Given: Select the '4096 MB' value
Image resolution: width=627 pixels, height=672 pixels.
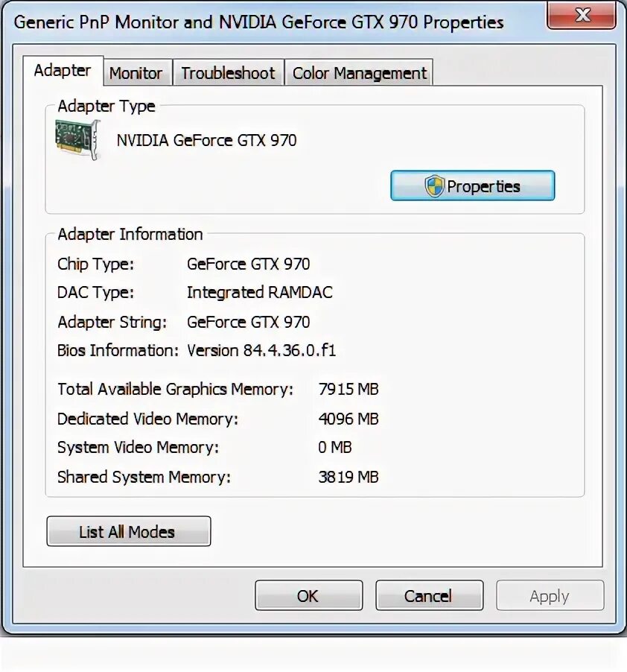Looking at the screenshot, I should pyautogui.click(x=348, y=419).
